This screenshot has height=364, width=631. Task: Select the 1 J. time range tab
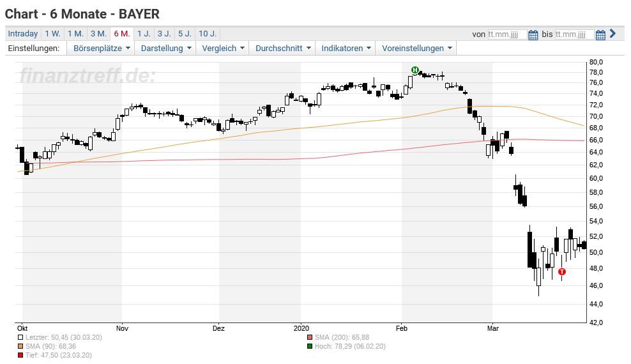click(x=144, y=34)
